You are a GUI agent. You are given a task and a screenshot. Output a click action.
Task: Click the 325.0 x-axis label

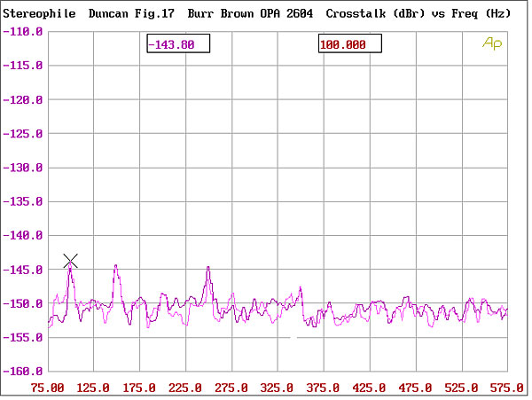pyautogui.click(x=277, y=388)
